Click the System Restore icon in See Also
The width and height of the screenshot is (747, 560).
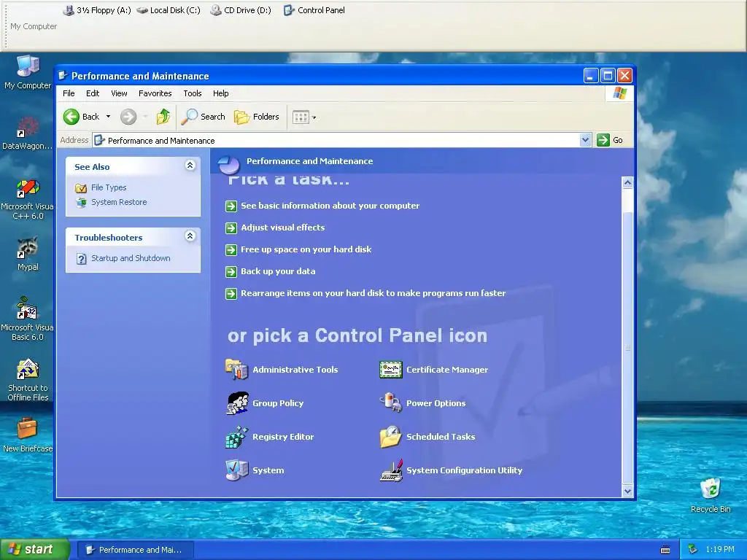(81, 203)
